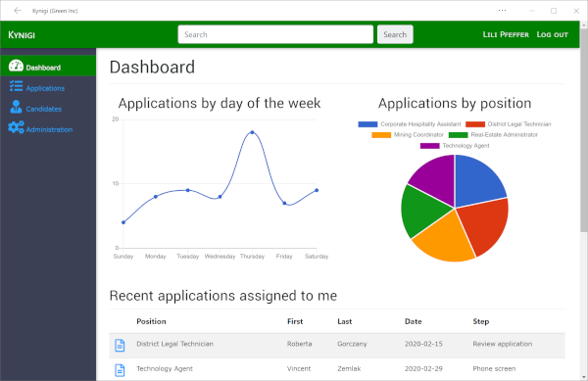Image resolution: width=588 pixels, height=381 pixels.
Task: Toggle District Legal Technician red legend swatch
Action: (x=475, y=124)
